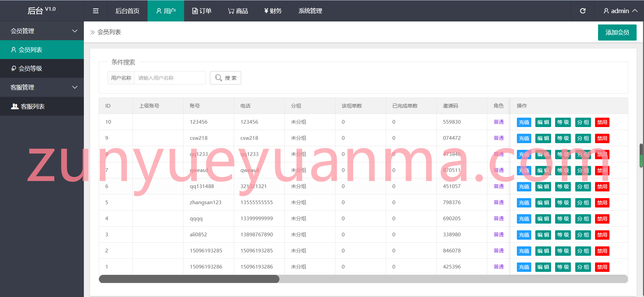This screenshot has height=297, width=644.
Task: Click 分组 for account ali0852
Action: point(583,235)
